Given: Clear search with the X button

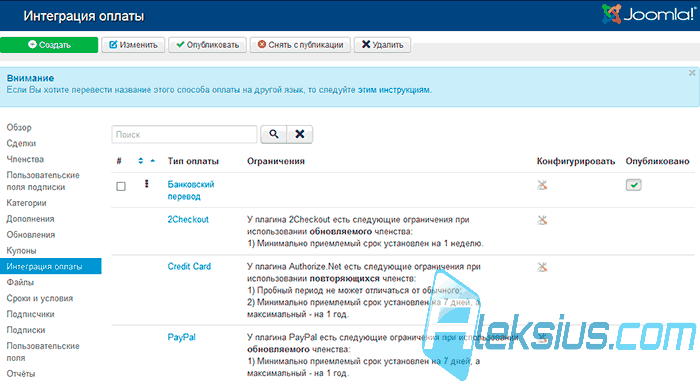Looking at the screenshot, I should pos(300,134).
